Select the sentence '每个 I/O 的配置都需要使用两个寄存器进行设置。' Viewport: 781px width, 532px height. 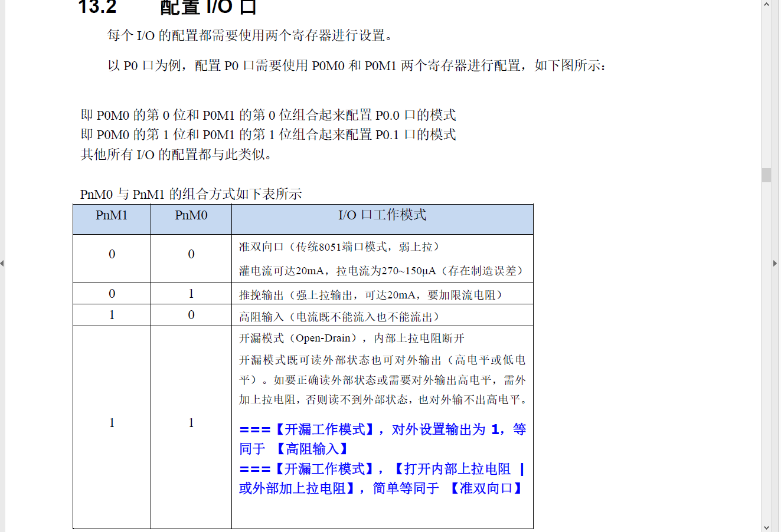pos(251,36)
